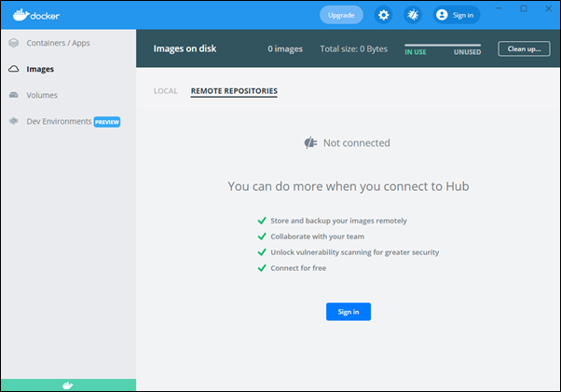Click the IN USE / UNUSED usage bar
The height and width of the screenshot is (392, 561).
(x=443, y=45)
